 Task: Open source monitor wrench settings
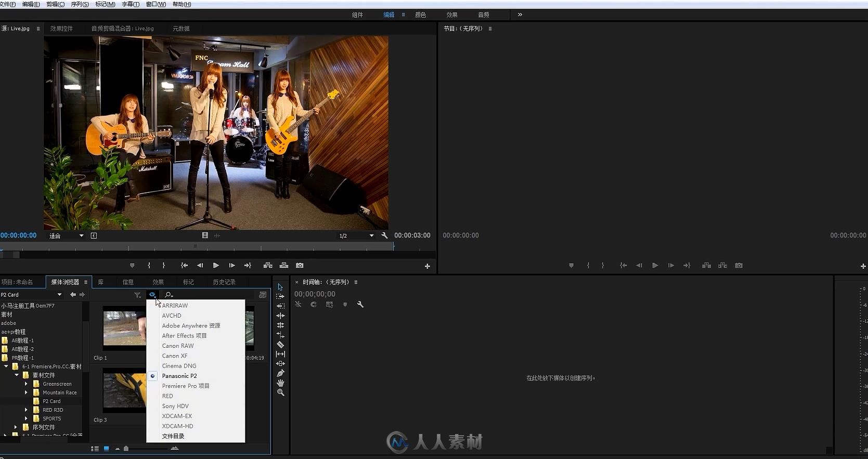click(x=384, y=235)
